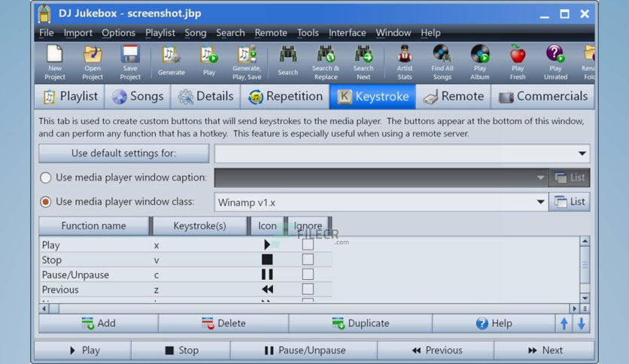Click bottom Next keystroke button
The image size is (629, 364).
tap(545, 350)
